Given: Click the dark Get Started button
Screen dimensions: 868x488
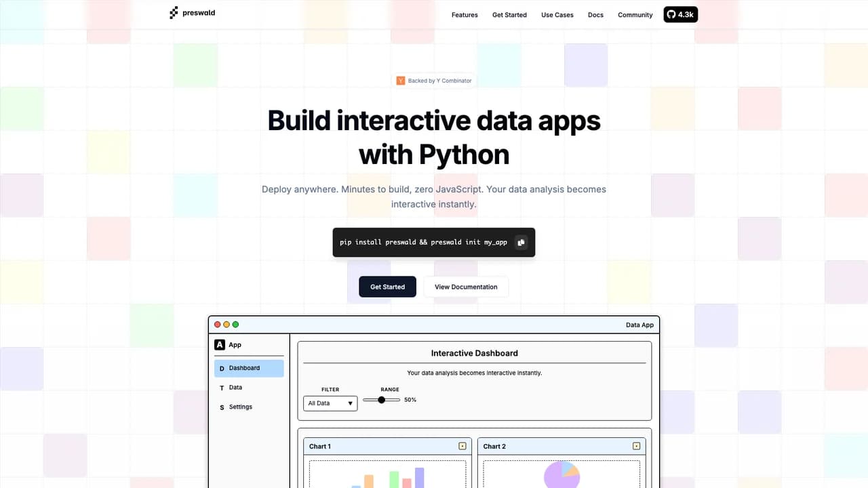Looking at the screenshot, I should pos(387,287).
